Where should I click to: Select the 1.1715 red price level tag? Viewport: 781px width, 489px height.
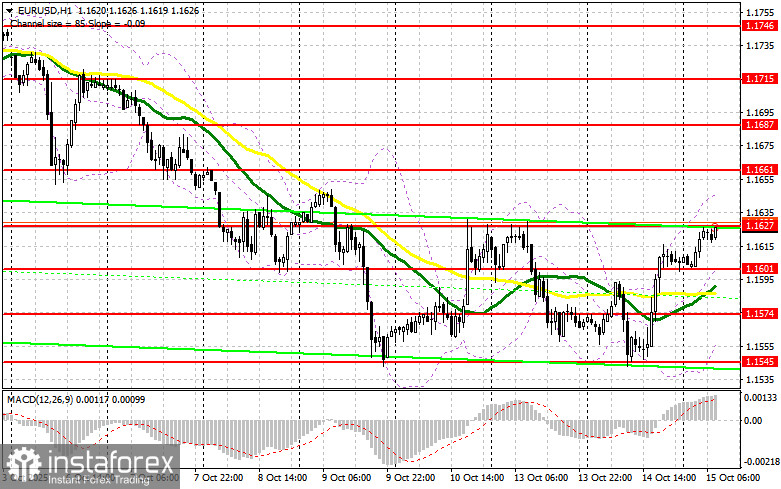(760, 79)
